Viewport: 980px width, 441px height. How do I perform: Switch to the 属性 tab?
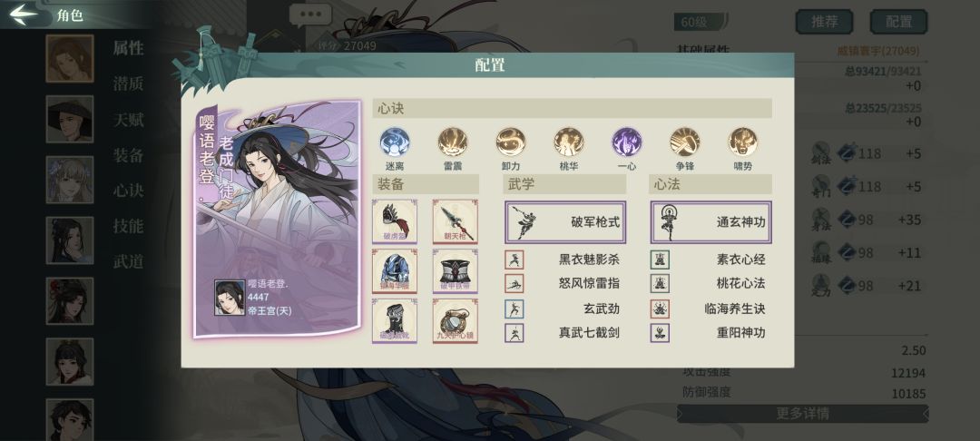(x=128, y=48)
